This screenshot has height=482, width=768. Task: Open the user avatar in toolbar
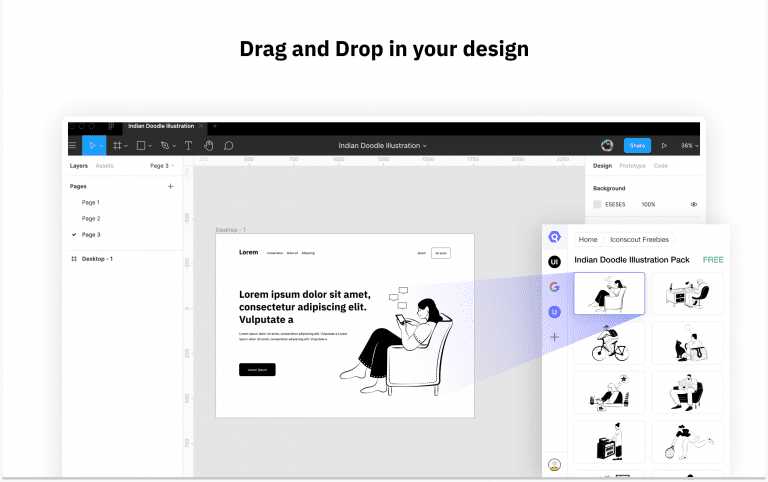607,145
